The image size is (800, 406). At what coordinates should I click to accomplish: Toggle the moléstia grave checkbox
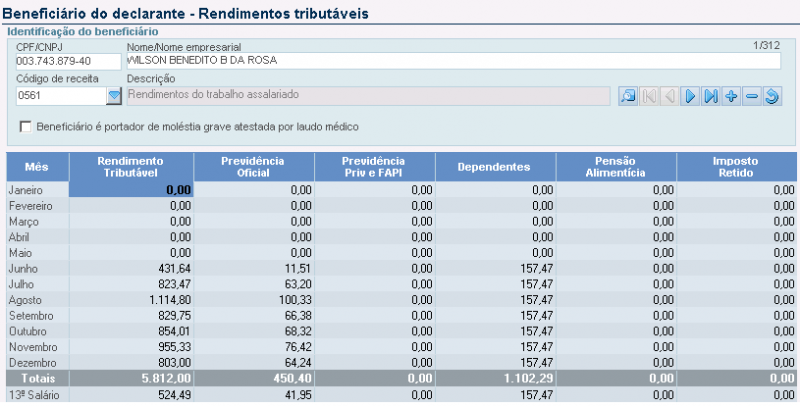[26, 126]
